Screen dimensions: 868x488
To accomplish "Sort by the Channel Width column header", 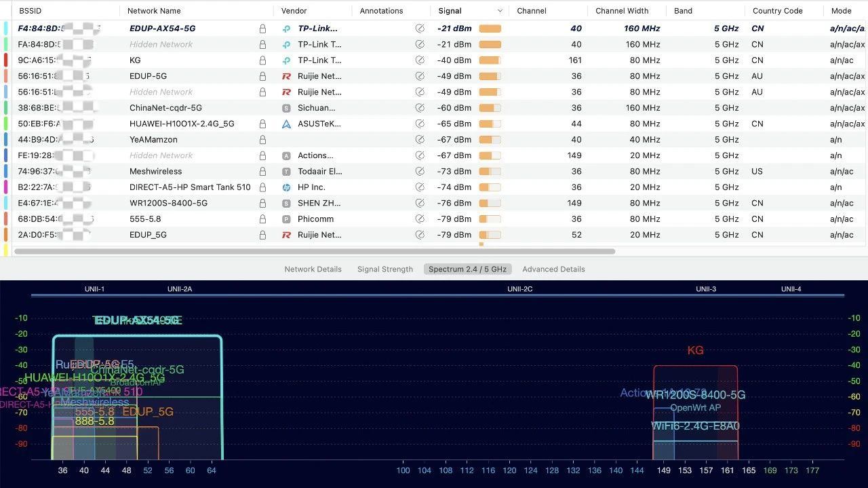I will (622, 11).
